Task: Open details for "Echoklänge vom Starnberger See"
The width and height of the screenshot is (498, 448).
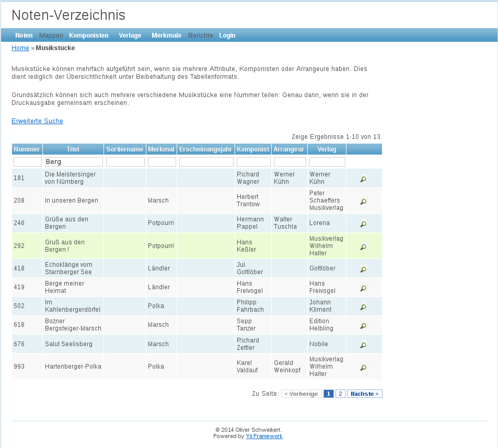Action: coord(363,268)
